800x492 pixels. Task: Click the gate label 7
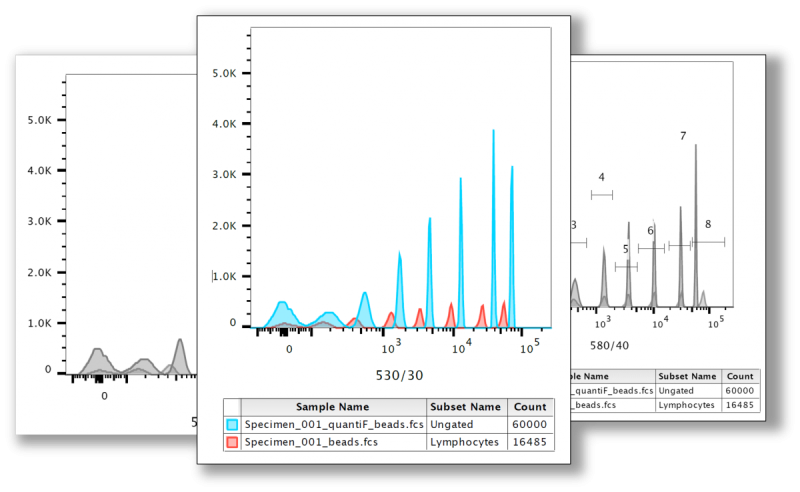pos(683,136)
